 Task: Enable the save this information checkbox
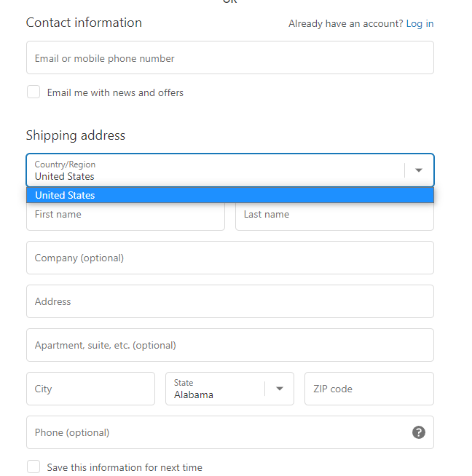pos(34,467)
